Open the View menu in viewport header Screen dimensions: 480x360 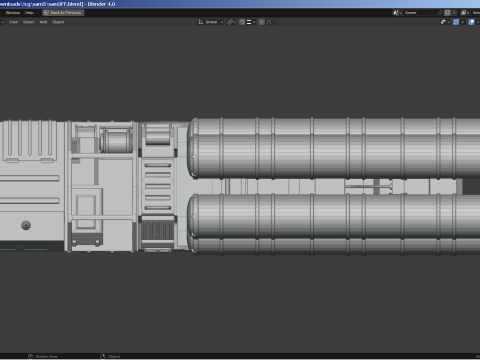click(13, 22)
